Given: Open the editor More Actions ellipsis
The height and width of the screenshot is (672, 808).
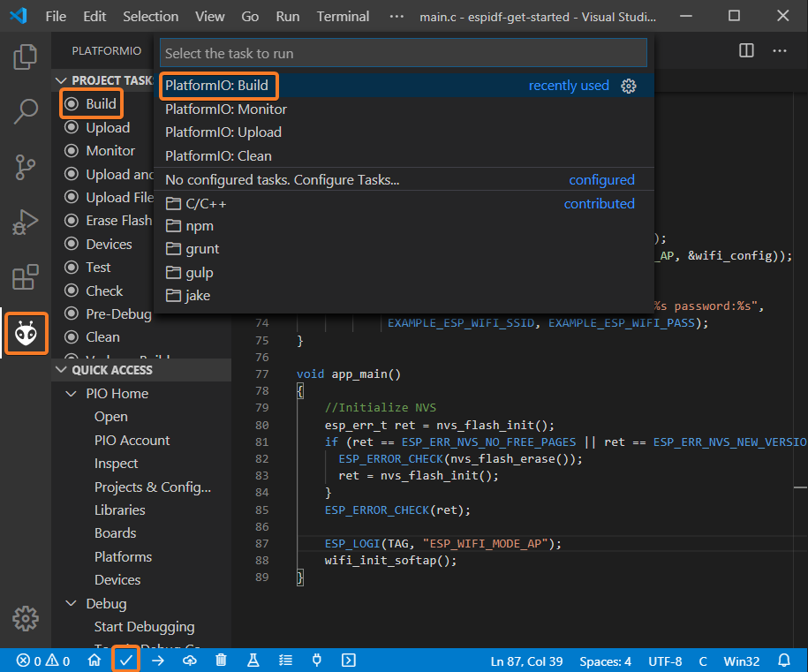Looking at the screenshot, I should click(780, 50).
